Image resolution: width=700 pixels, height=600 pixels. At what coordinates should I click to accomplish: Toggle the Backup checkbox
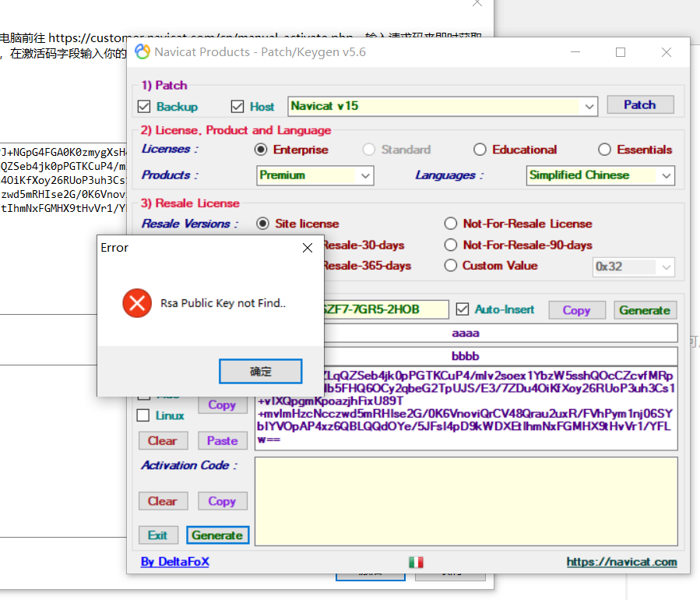(x=144, y=107)
